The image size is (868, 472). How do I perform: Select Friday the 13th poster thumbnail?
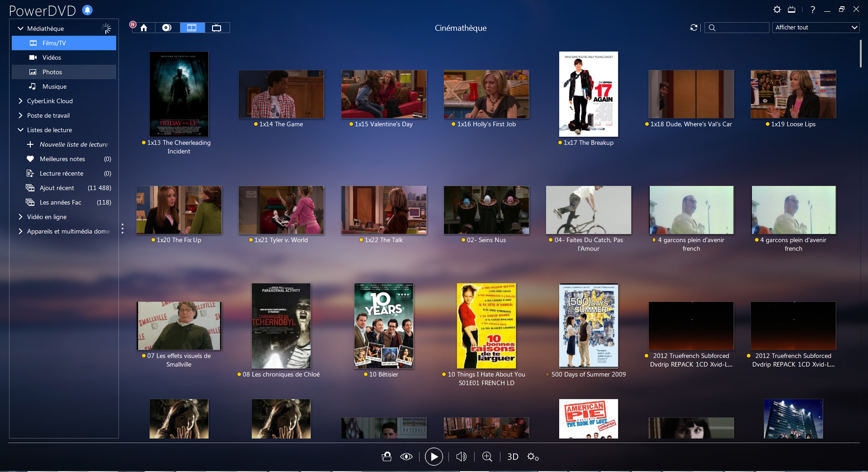tap(179, 94)
